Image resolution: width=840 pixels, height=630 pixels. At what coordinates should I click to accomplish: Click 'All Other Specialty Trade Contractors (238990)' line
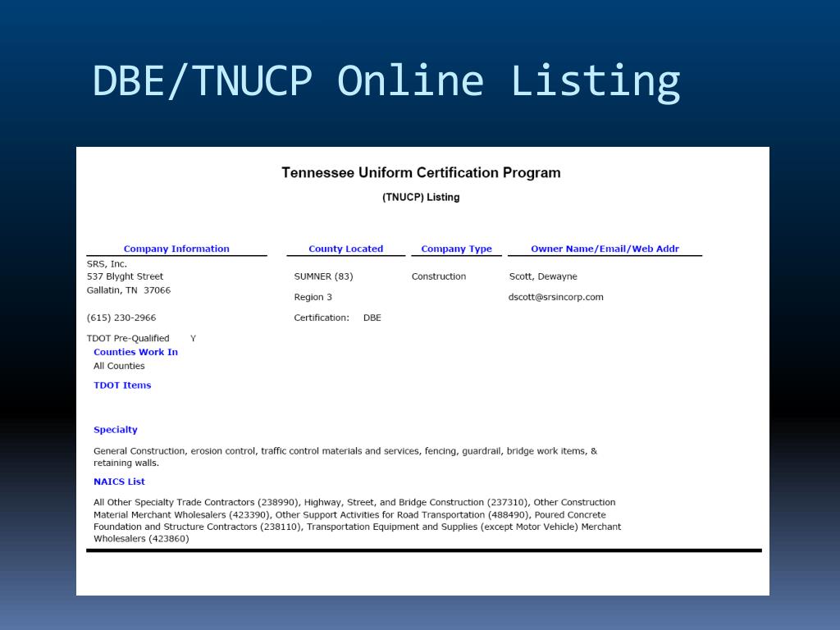click(x=354, y=503)
